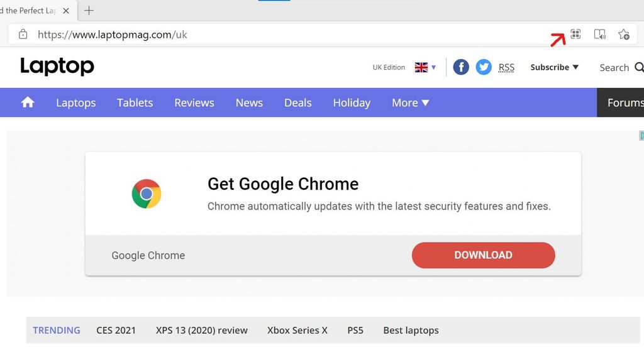
Task: View site information via the padlock icon
Action: pos(22,35)
